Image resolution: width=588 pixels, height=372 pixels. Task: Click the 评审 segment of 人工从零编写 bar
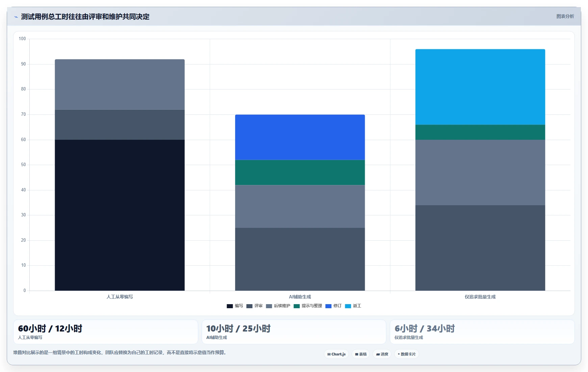coord(120,125)
